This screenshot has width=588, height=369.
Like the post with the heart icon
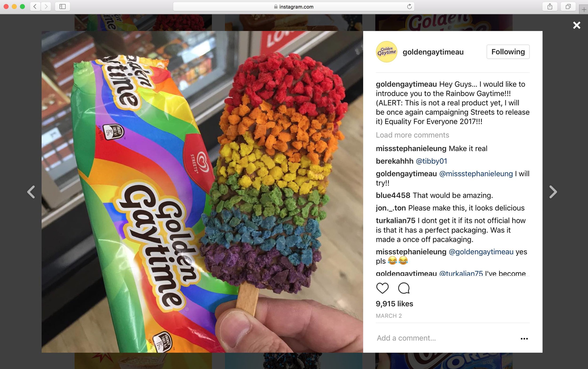[382, 288]
